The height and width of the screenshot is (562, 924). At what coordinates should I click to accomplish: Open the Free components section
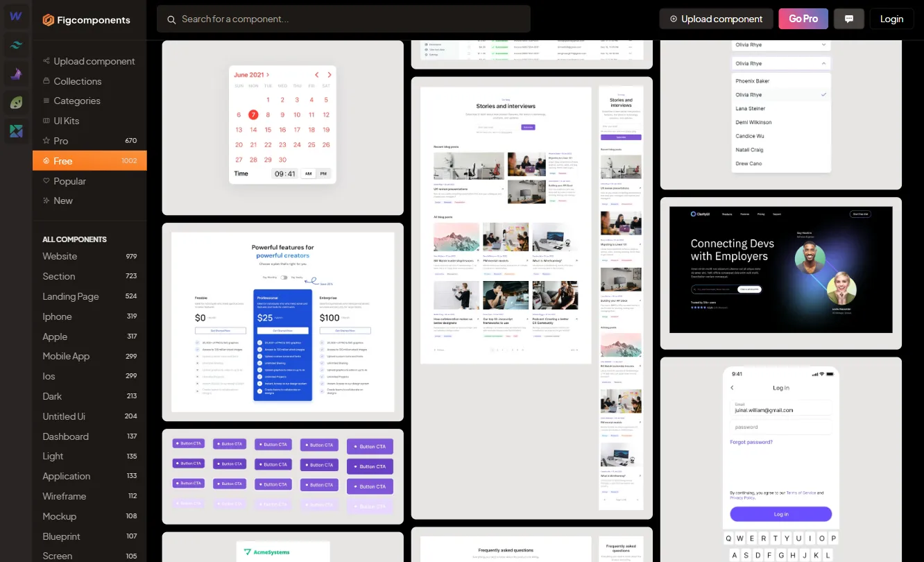[63, 160]
